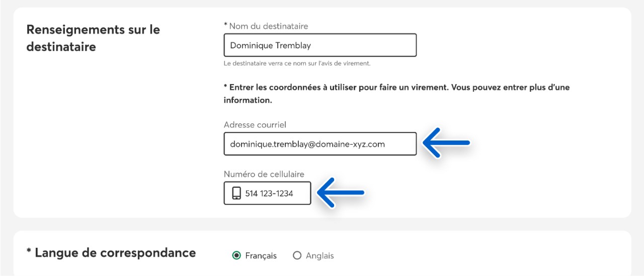This screenshot has width=644, height=276.
Task: Click the "Français" label text
Action: pos(261,256)
